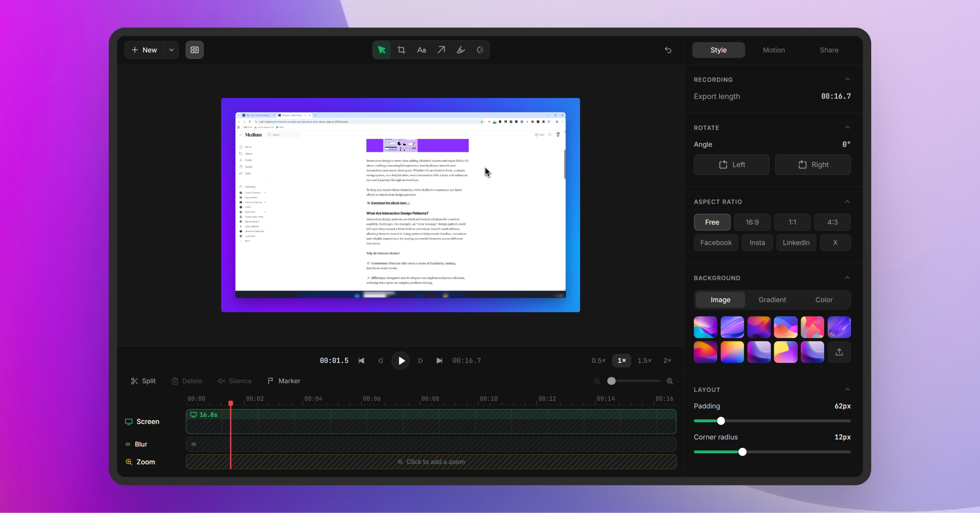The width and height of the screenshot is (980, 513).
Task: Choose the LinkedIn aspect preset
Action: pyautogui.click(x=796, y=243)
